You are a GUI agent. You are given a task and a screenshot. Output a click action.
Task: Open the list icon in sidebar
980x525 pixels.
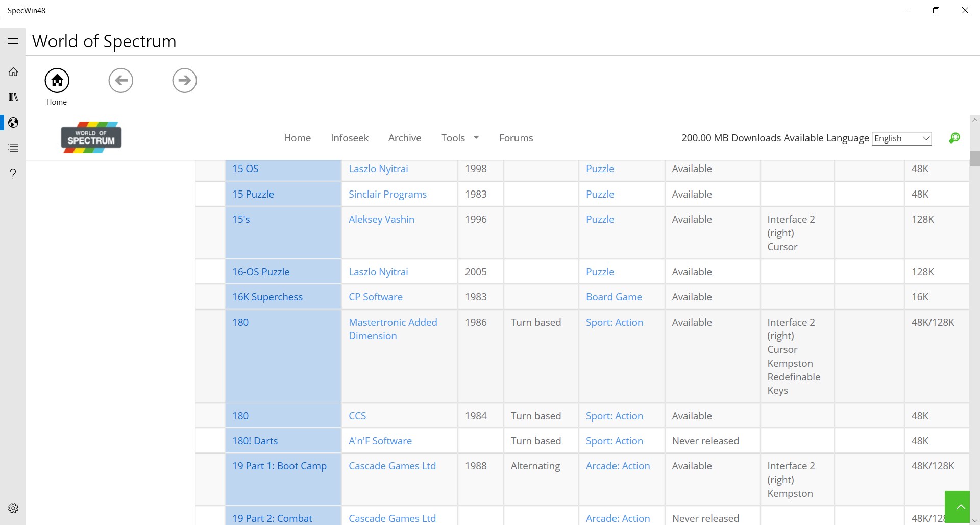click(13, 148)
